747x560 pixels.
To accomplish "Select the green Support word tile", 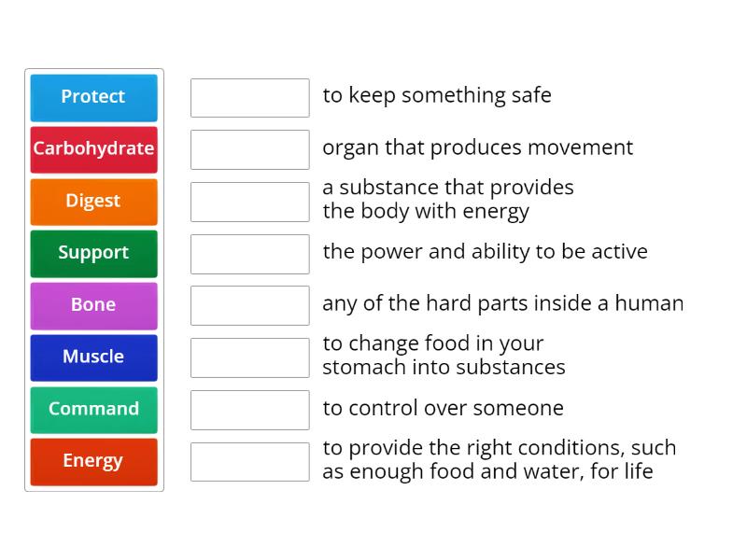I will pyautogui.click(x=93, y=253).
